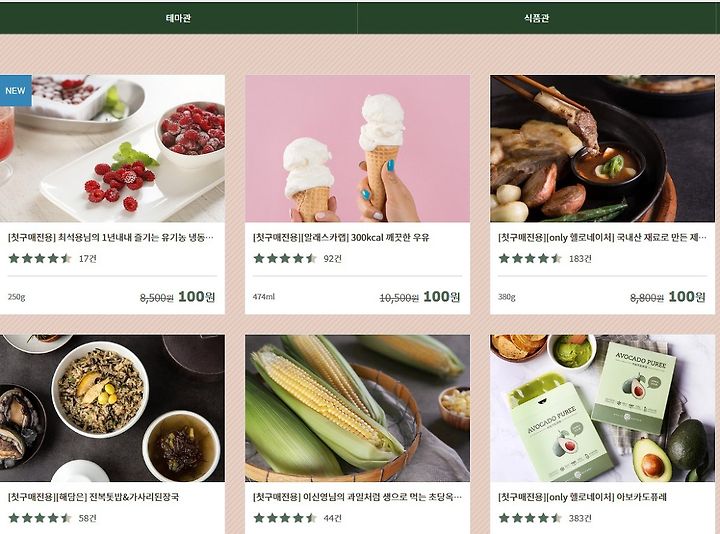This screenshot has height=534, width=720.
Task: Click star rating with 383건 reviews
Action: coord(530,518)
